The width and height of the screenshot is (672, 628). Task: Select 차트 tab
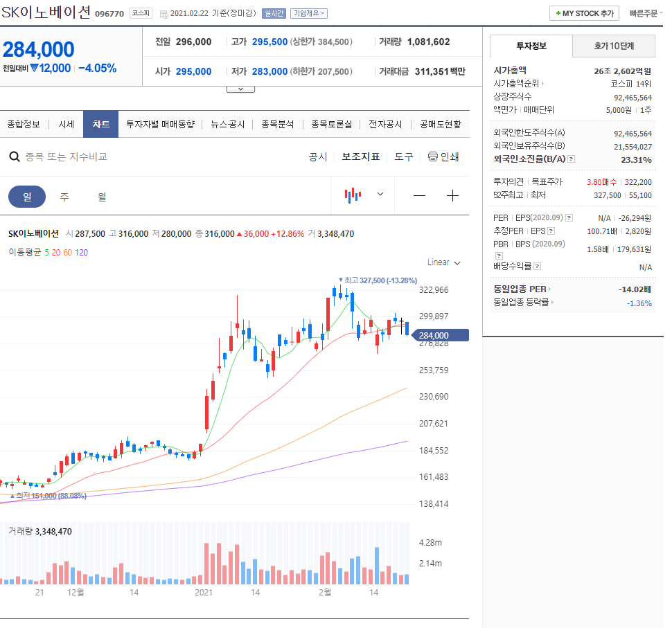(x=100, y=124)
